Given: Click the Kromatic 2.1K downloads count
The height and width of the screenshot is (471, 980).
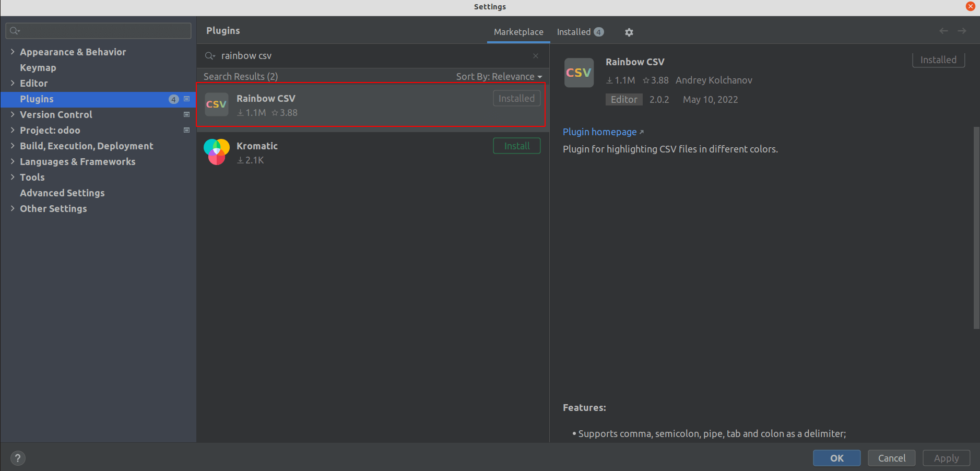Looking at the screenshot, I should point(251,160).
